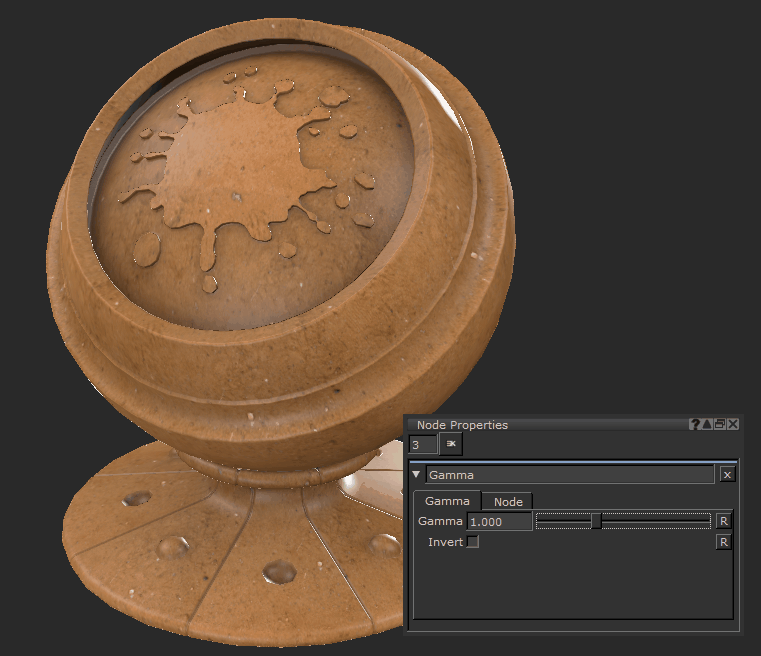
Task: Float the Node Properties panel
Action: 720,425
